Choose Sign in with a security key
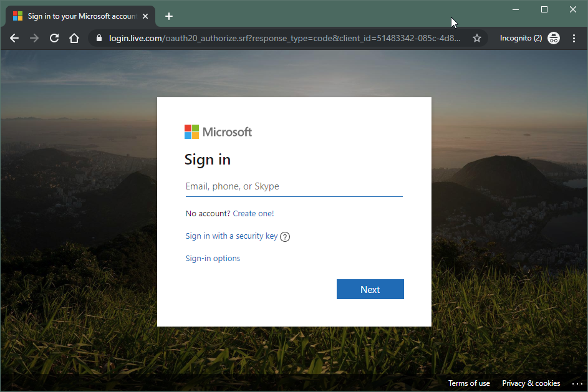 tap(231, 236)
